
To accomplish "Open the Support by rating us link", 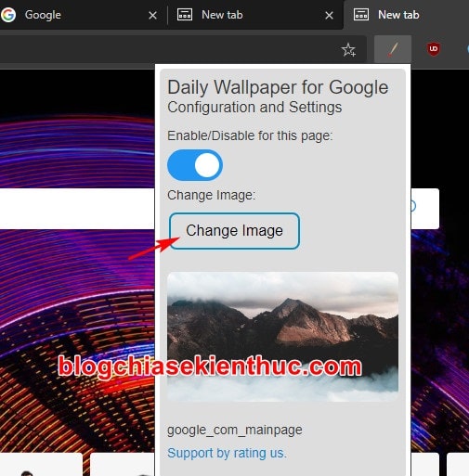I will pos(228,453).
